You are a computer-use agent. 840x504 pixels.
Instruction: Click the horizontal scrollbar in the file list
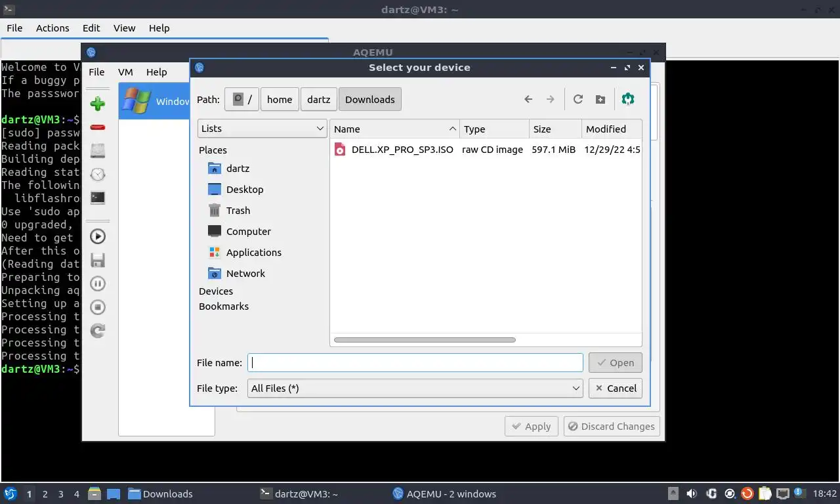(425, 340)
